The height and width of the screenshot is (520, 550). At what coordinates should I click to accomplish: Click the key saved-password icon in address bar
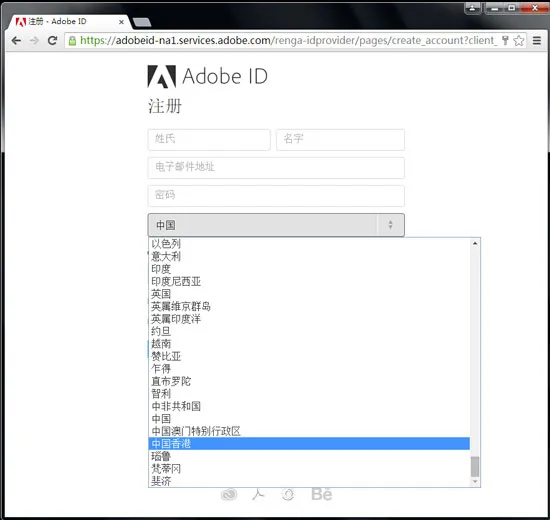coord(505,40)
